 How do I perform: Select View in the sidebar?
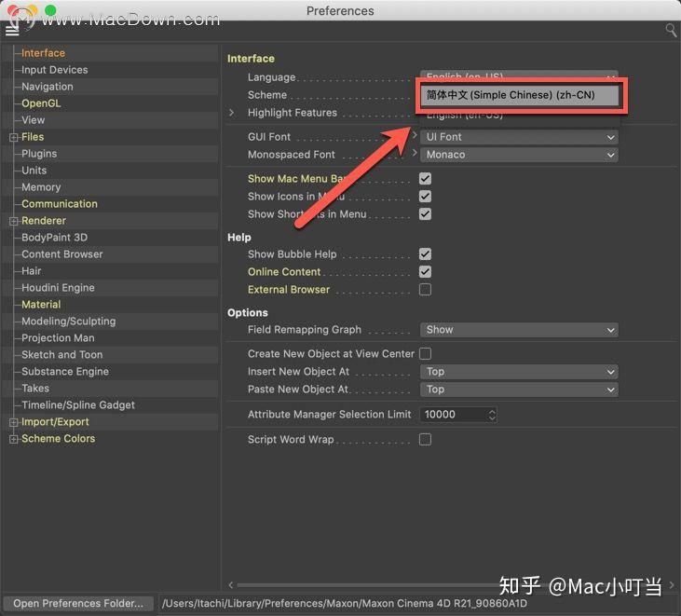coord(33,120)
